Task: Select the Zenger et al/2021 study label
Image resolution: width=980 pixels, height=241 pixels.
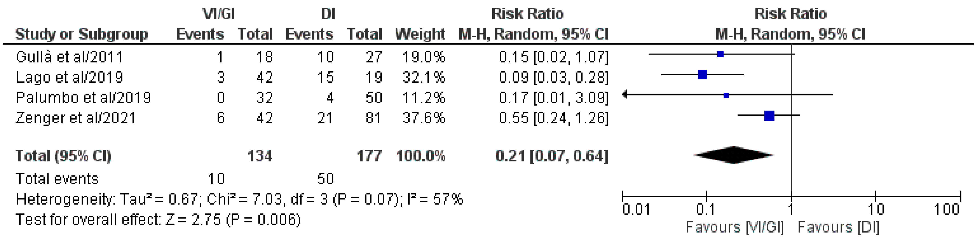Action: pos(75,118)
